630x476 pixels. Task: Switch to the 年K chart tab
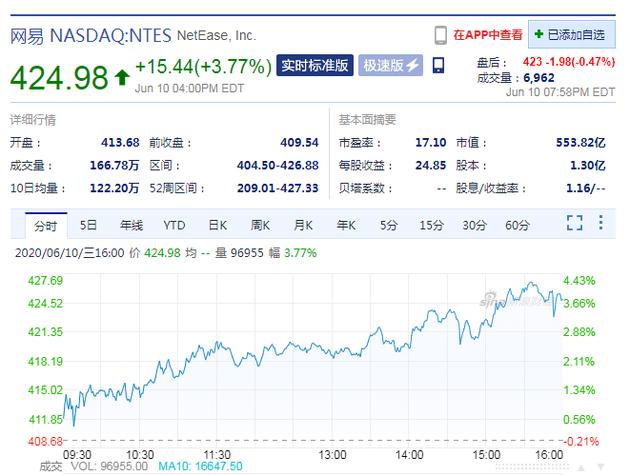coord(346,225)
